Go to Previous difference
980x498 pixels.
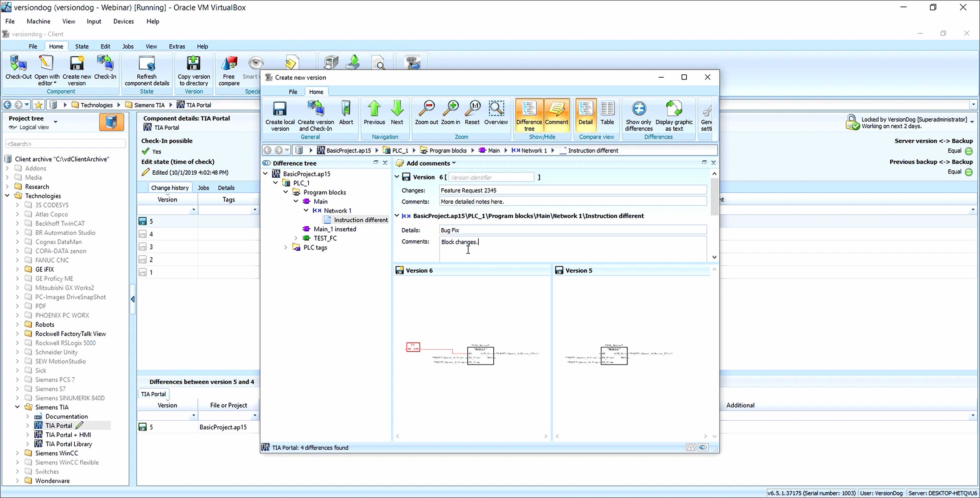tap(374, 112)
